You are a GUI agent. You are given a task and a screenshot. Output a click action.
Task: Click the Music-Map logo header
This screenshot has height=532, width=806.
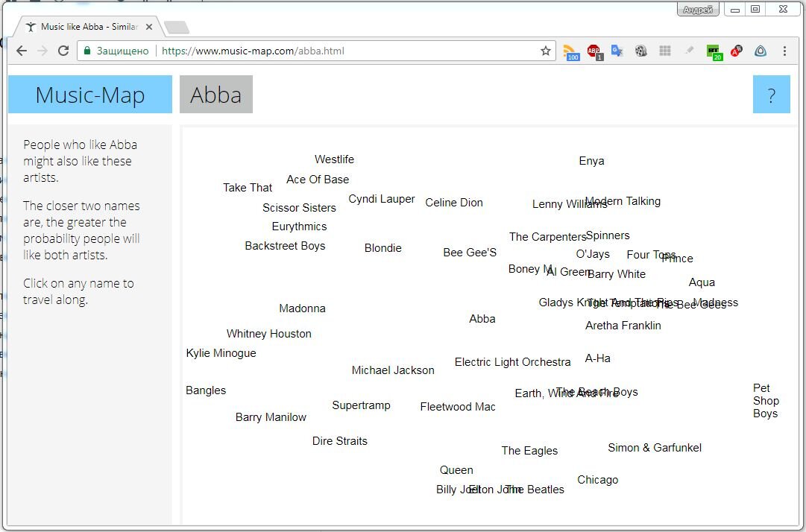90,95
